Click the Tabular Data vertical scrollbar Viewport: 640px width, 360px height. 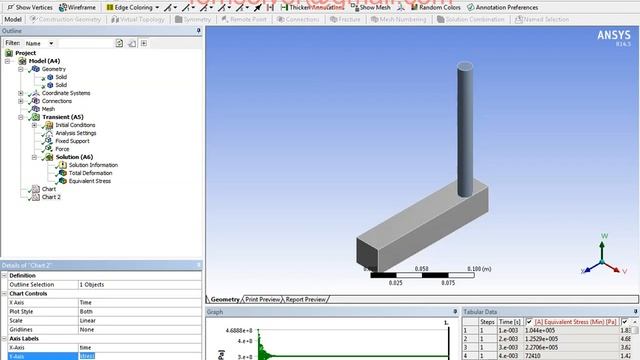(635, 339)
